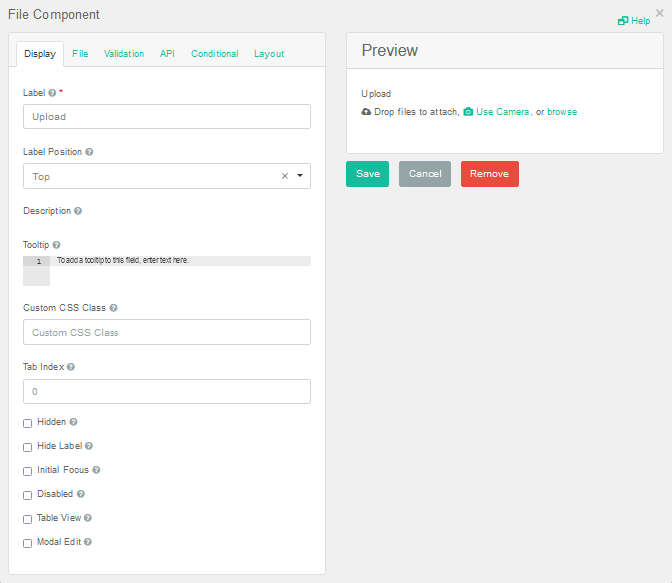This screenshot has width=672, height=583.
Task: Click the Tooltip help question icon
Action: (56, 245)
